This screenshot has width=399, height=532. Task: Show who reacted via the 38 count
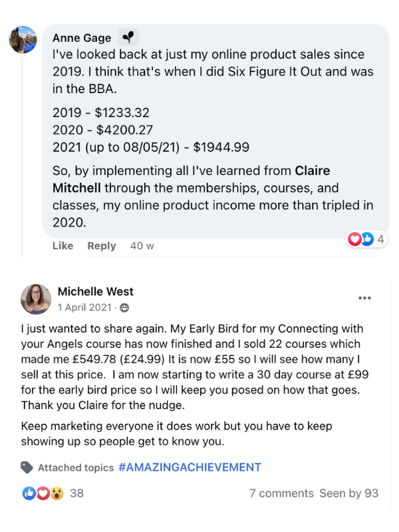click(76, 493)
